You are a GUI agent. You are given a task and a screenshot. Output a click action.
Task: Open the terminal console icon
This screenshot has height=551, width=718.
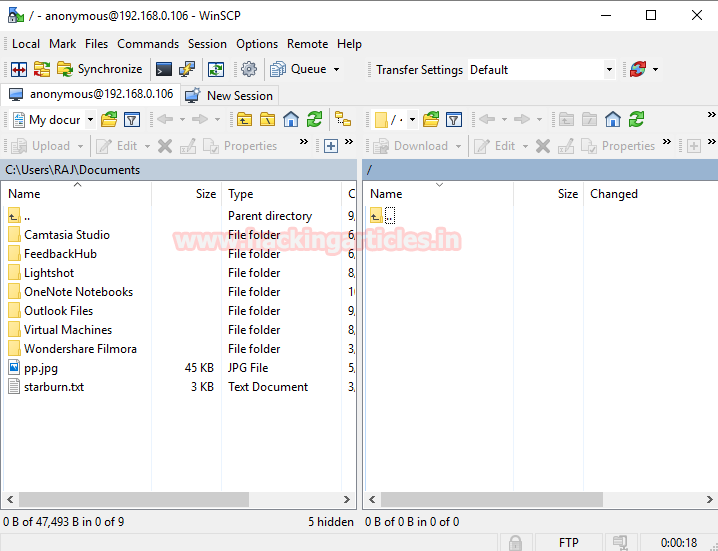(163, 70)
